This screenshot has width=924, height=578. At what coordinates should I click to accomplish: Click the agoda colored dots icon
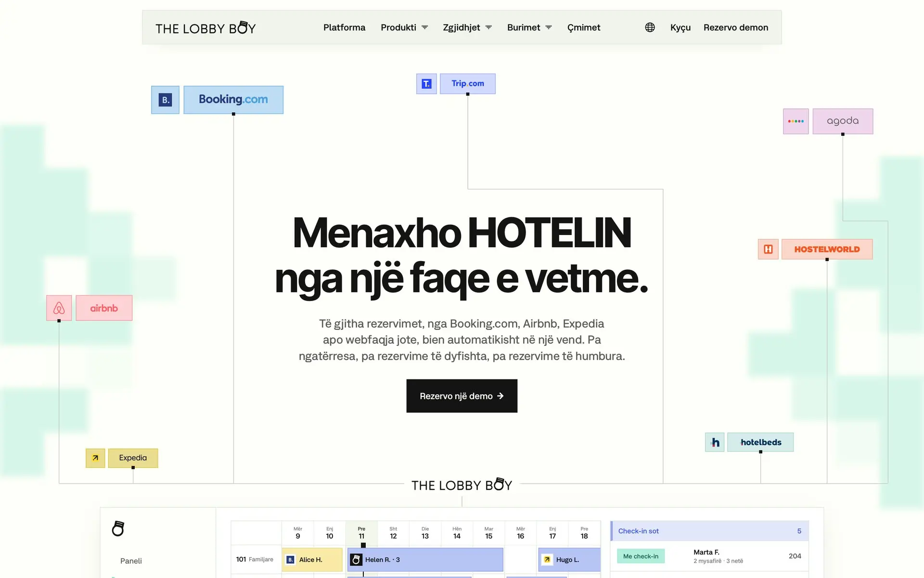point(796,121)
